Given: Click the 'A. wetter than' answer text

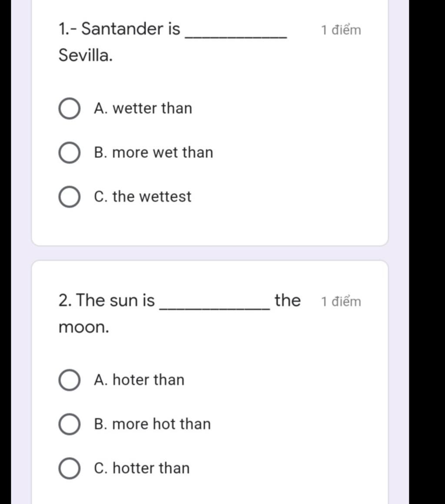Looking at the screenshot, I should tap(143, 108).
